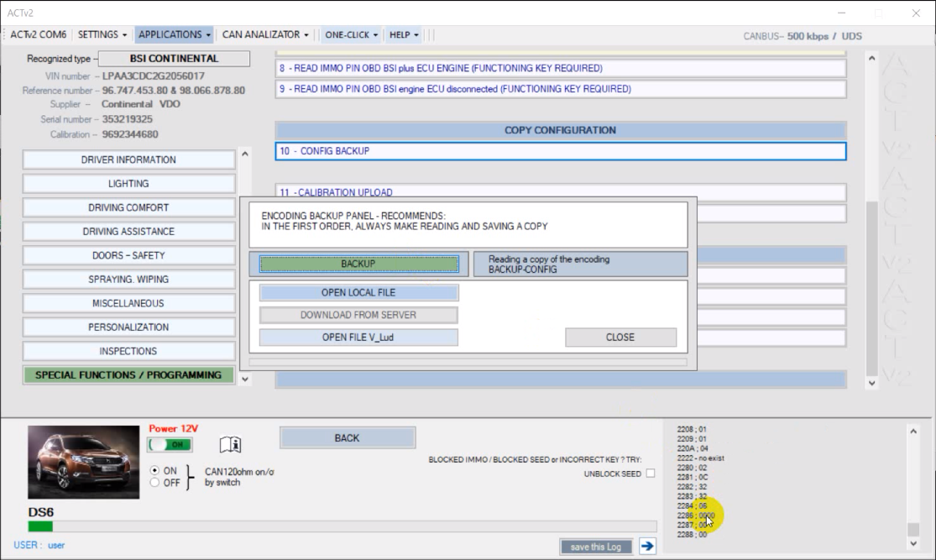Click the blue arrow next to save log
The image size is (936, 560).
(647, 547)
